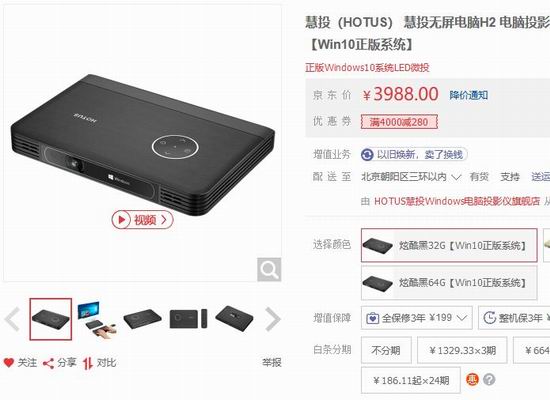The width and height of the screenshot is (550, 400).
Task: Expand the 整机保3年 warranty option
Action: click(514, 318)
